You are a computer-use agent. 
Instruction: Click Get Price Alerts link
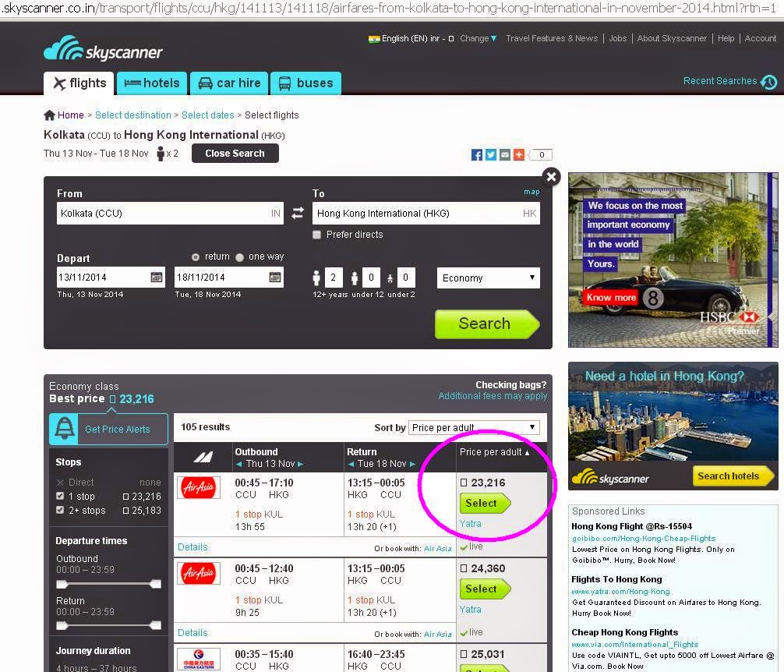[118, 430]
